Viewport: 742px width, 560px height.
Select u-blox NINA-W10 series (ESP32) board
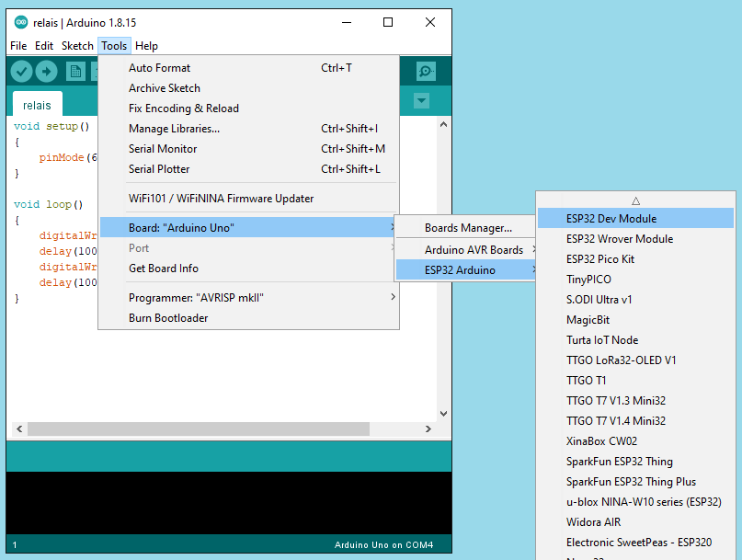(635, 502)
